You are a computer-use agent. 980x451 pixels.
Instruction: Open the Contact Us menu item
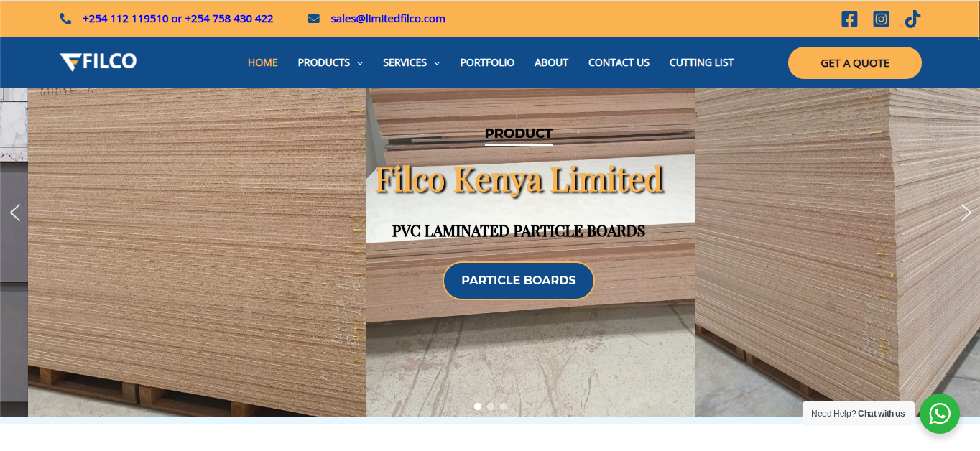619,62
